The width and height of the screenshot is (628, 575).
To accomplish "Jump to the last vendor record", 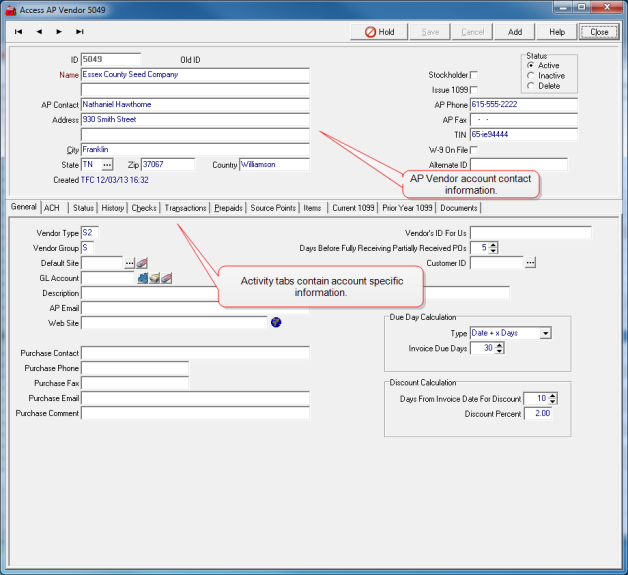I will point(80,32).
